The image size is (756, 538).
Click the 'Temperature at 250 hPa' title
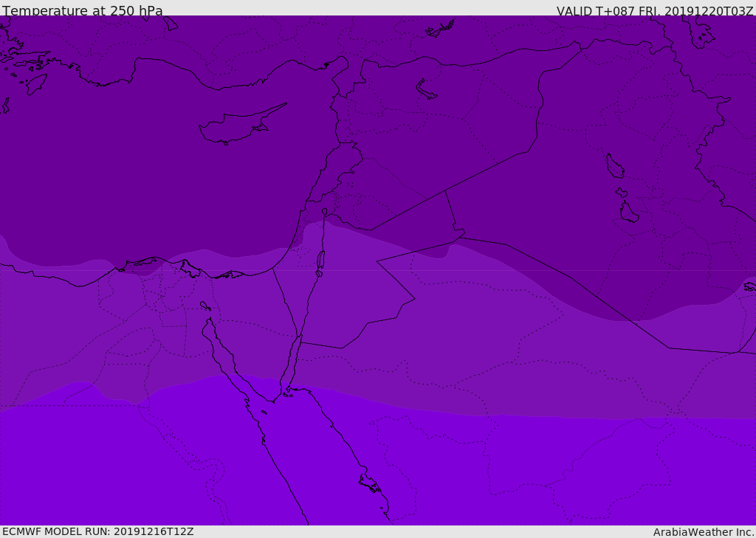click(83, 10)
